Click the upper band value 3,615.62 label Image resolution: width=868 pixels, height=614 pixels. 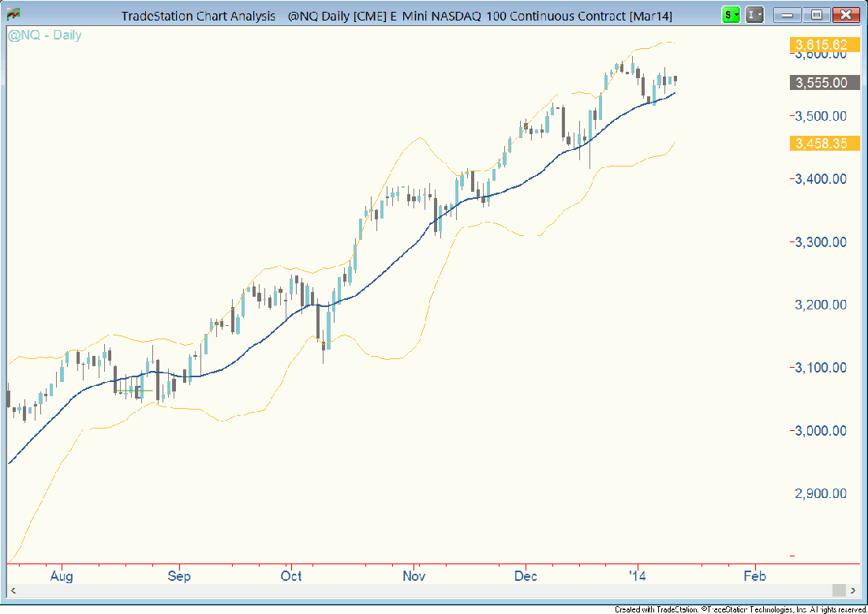pyautogui.click(x=821, y=46)
